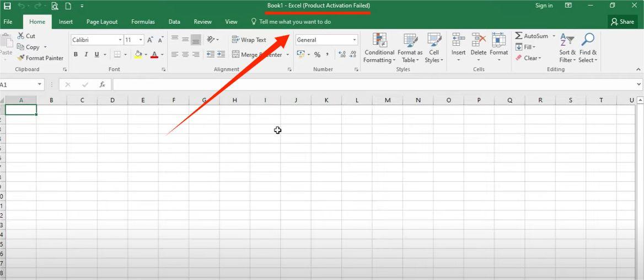The width and height of the screenshot is (644, 280).
Task: Switch to the Page Layout tab
Action: point(102,22)
